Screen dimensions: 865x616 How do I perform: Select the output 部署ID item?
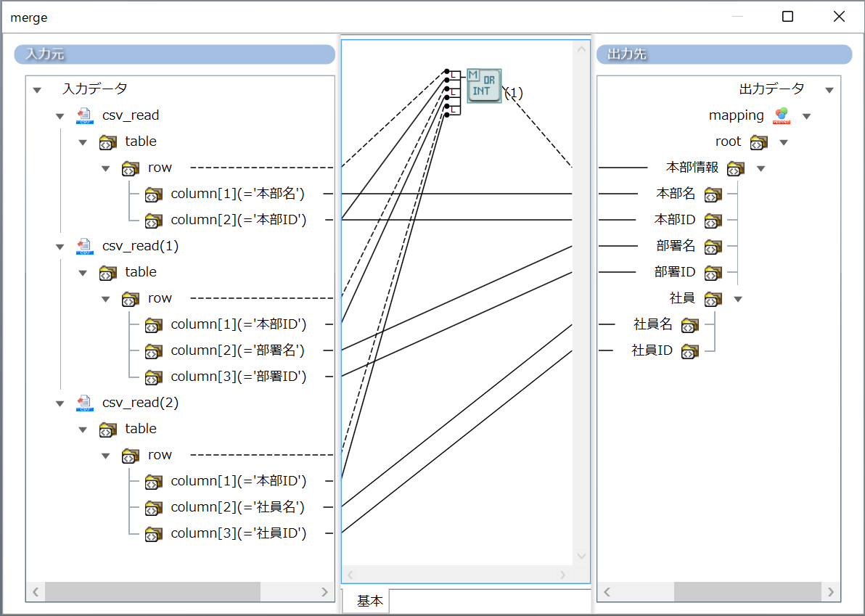(x=674, y=272)
